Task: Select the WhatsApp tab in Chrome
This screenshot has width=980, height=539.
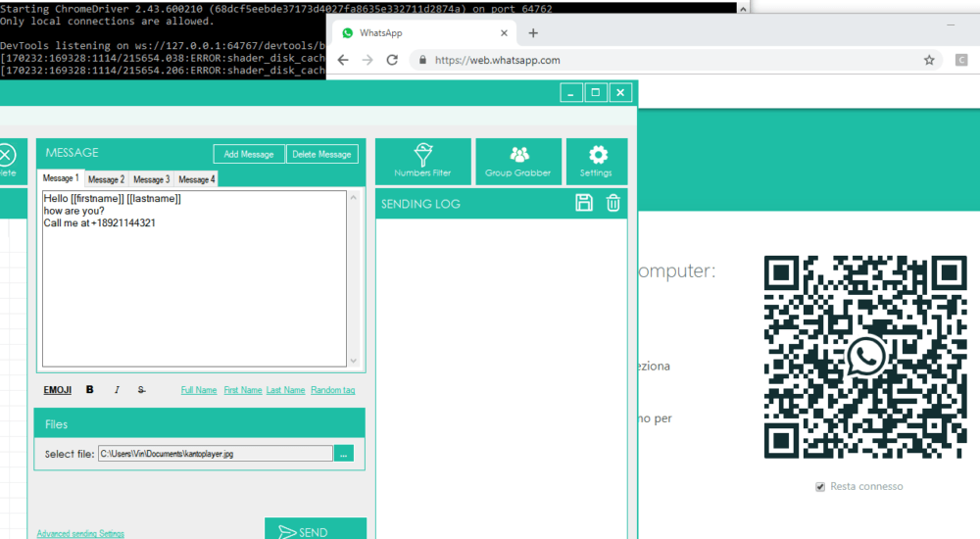Action: pos(422,33)
